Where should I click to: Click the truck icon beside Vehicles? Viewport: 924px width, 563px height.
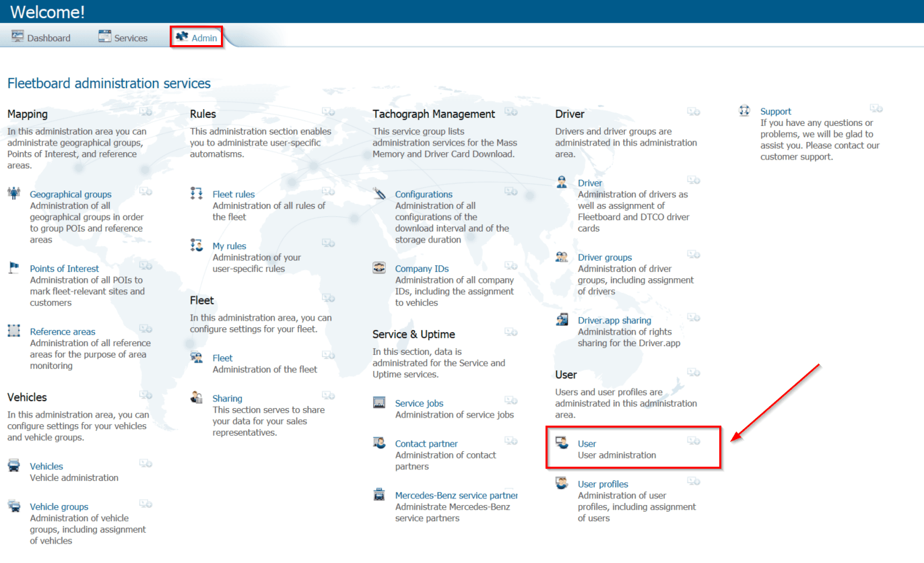click(13, 465)
